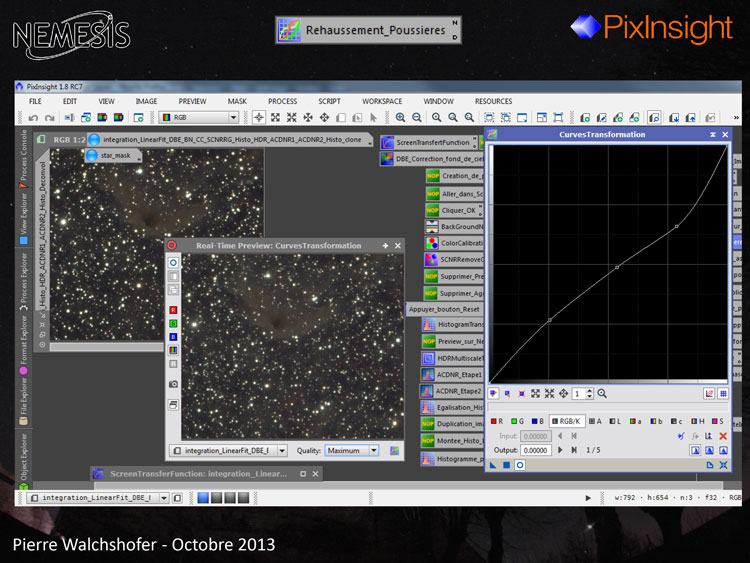Reset the curve with the red X

point(723,436)
